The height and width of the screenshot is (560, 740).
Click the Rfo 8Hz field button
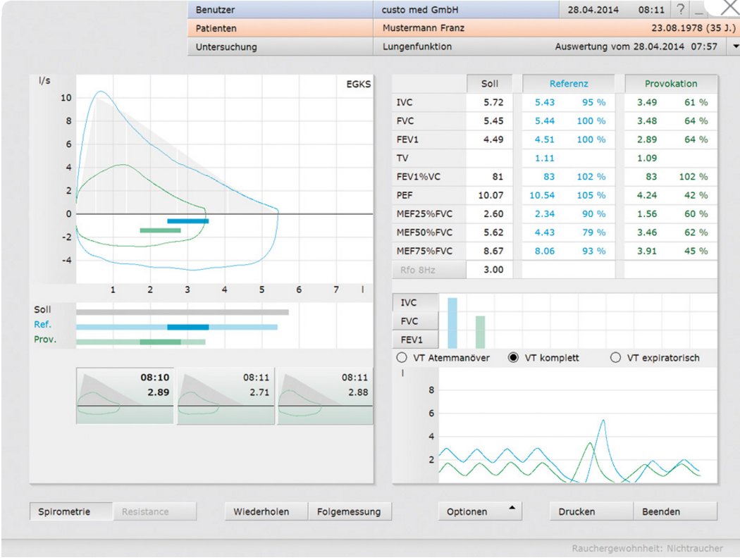pyautogui.click(x=428, y=270)
